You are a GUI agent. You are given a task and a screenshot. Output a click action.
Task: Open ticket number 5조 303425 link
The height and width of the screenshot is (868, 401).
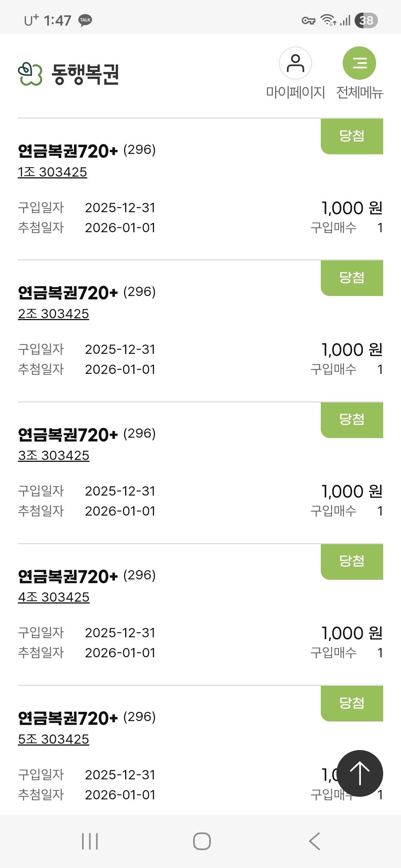[53, 739]
